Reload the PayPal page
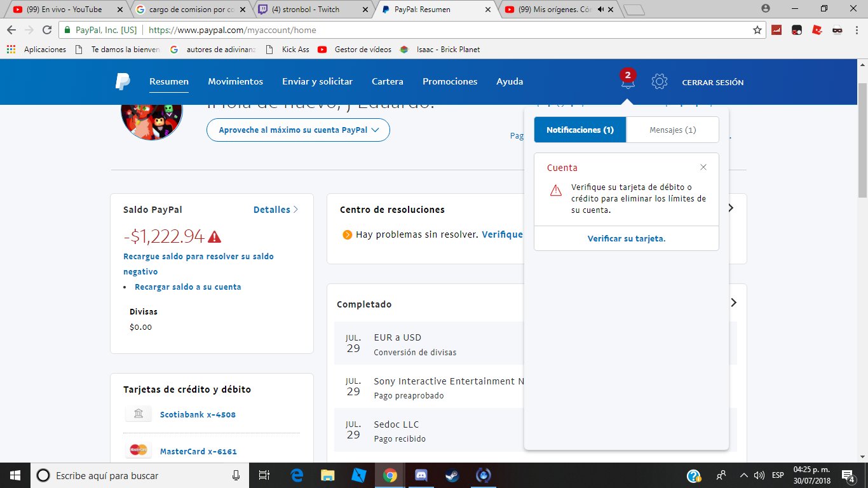The width and height of the screenshot is (868, 488). tap(47, 30)
